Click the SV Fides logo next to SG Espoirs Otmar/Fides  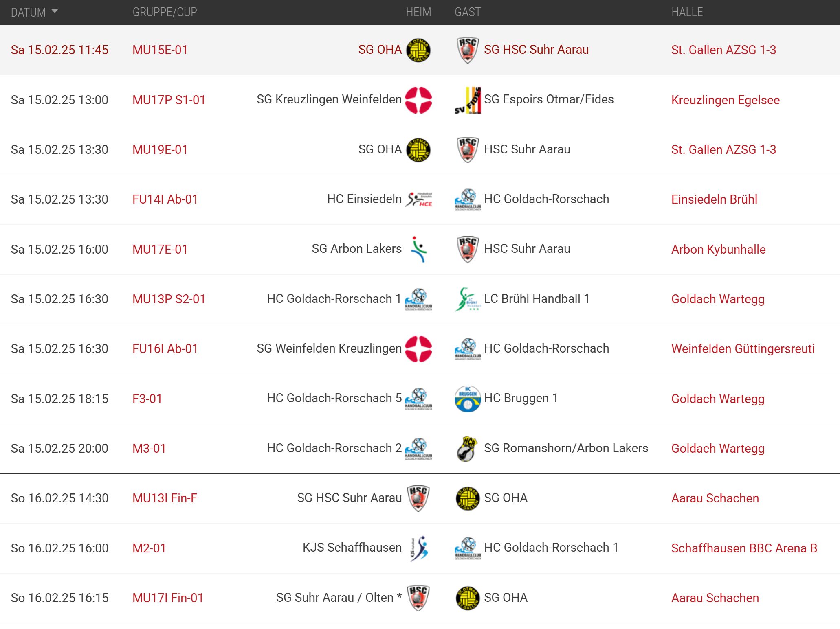[x=467, y=100]
